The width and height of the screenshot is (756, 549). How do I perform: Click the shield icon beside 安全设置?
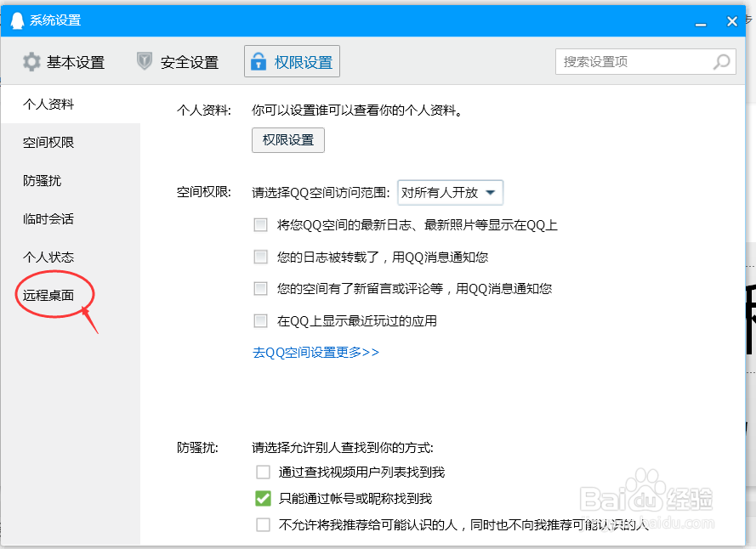[x=144, y=61]
